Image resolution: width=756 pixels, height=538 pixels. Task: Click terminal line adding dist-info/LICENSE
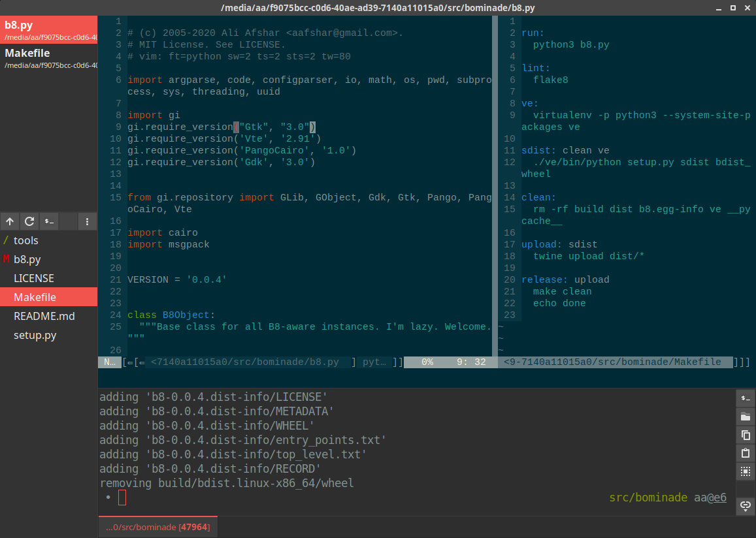click(x=214, y=397)
